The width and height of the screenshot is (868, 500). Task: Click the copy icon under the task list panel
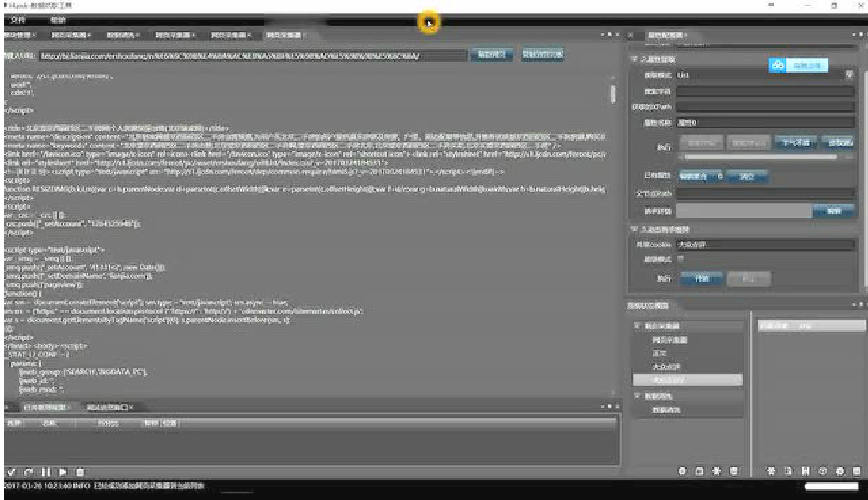pyautogui.click(x=788, y=471)
